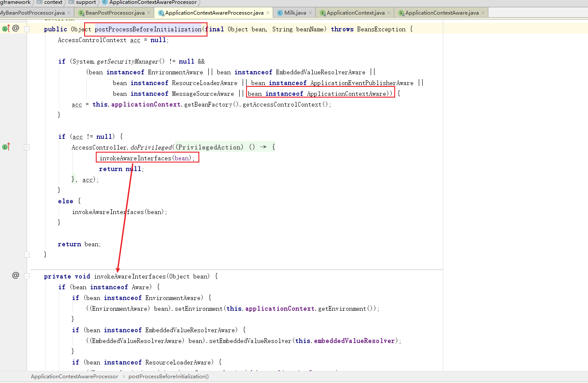Click the interface icon on ApplicationContext.java tab
The image size is (588, 383).
click(323, 13)
